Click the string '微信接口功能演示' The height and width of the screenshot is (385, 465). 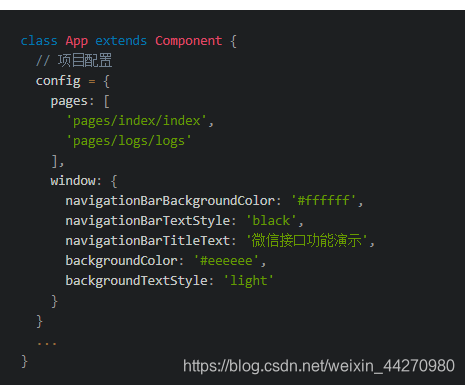[x=307, y=240]
